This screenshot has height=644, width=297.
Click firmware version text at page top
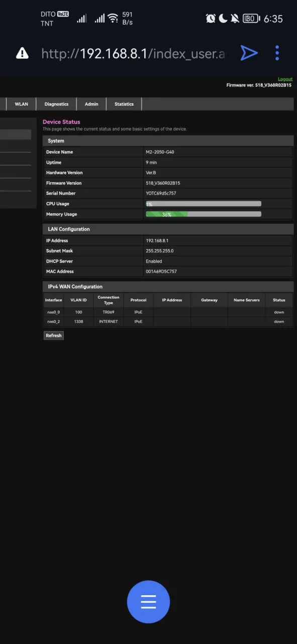(259, 86)
